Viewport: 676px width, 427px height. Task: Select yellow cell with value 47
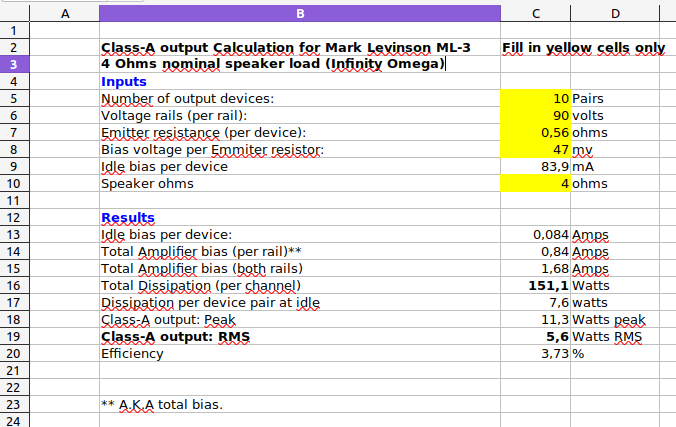[x=535, y=150]
